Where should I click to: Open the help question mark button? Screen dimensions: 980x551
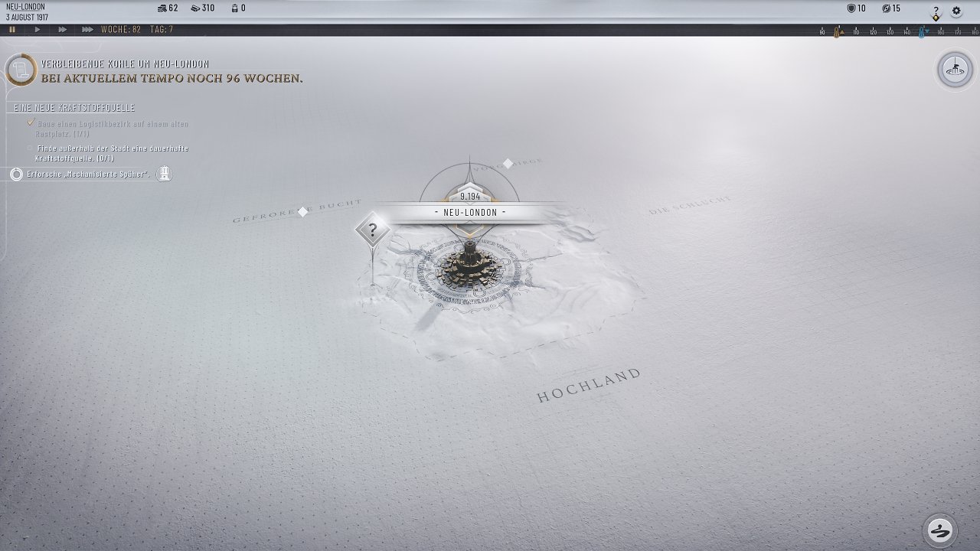coord(936,10)
